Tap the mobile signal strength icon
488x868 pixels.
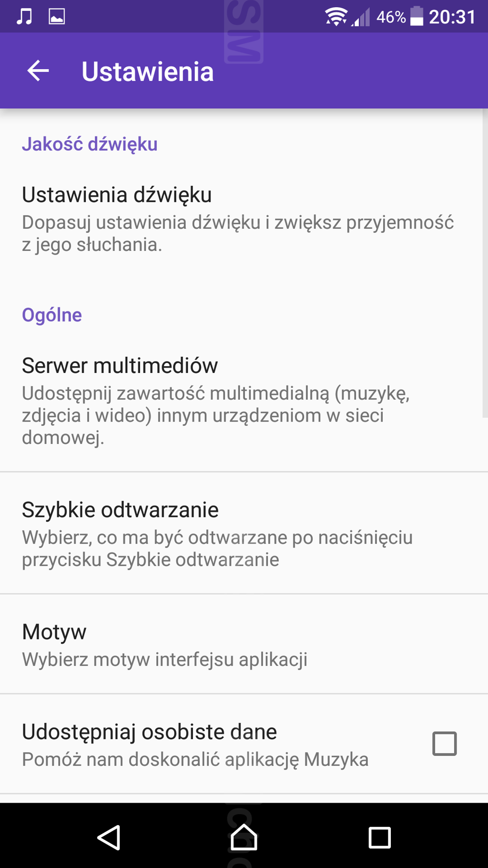(x=361, y=18)
